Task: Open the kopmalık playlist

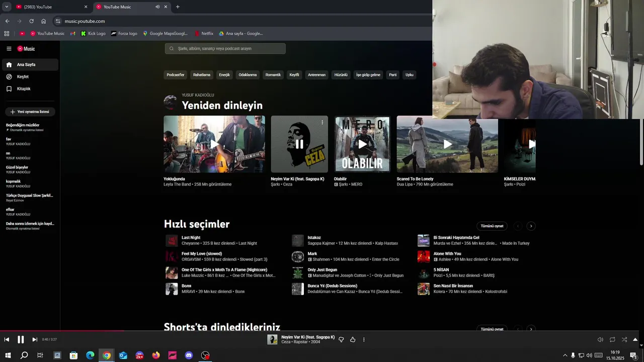Action: [30, 184]
